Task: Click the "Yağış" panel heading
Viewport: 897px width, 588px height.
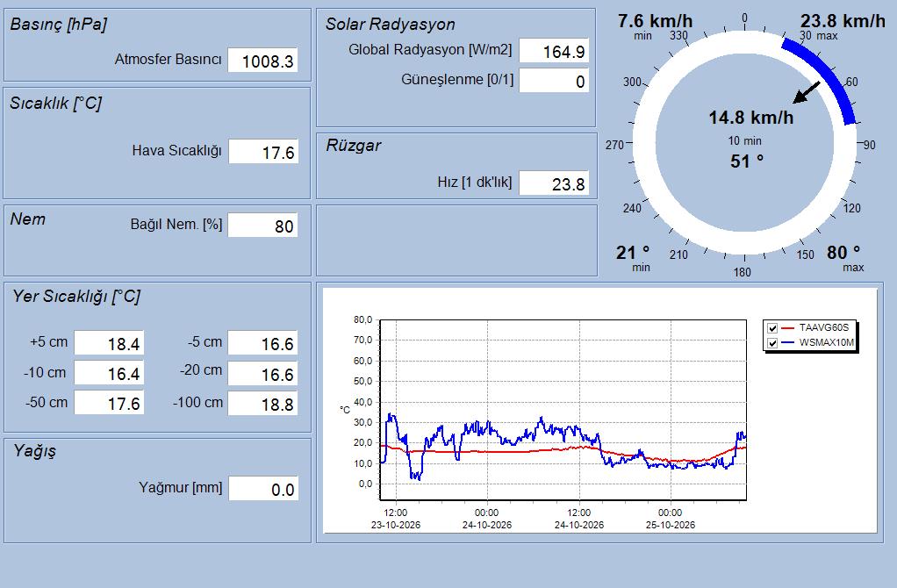Action: [x=35, y=451]
